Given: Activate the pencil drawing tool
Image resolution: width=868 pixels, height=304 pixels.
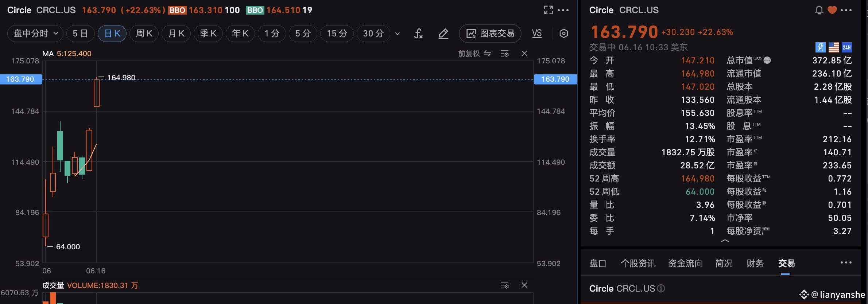Looking at the screenshot, I should [x=443, y=34].
